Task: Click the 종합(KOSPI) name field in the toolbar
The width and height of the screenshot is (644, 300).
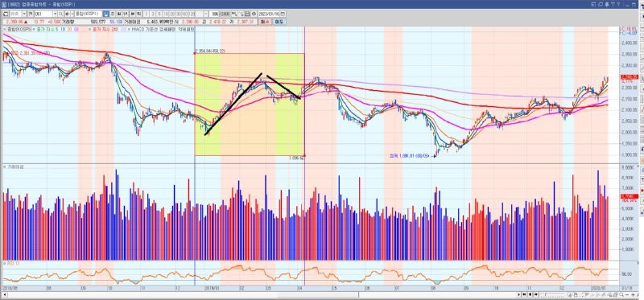Action: point(88,14)
